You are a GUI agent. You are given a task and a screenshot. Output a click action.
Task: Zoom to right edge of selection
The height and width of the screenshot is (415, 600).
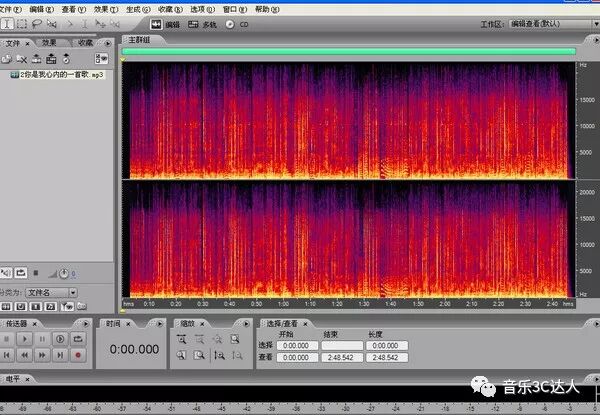(x=199, y=355)
